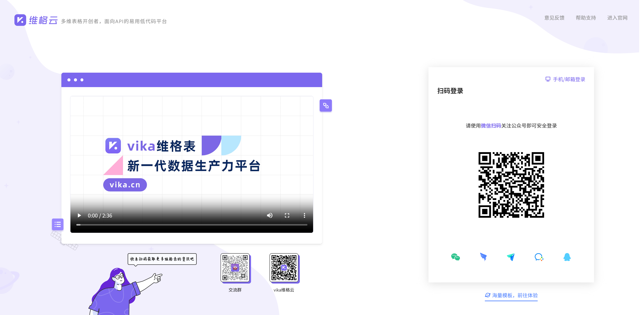Click the purple link icon beside video
Viewport: 644px width, 315px height.
(326, 106)
